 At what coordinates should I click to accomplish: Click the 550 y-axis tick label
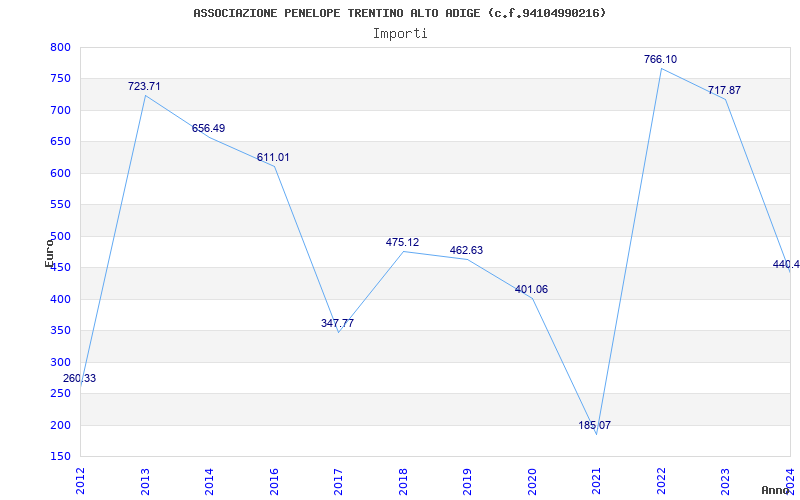point(60,205)
